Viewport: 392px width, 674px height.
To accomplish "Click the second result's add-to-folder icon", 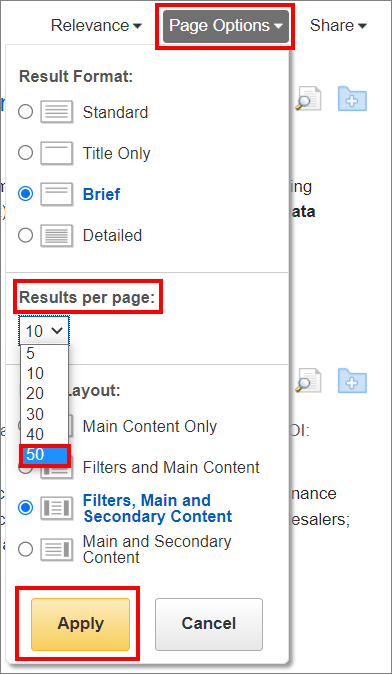I will tap(352, 381).
